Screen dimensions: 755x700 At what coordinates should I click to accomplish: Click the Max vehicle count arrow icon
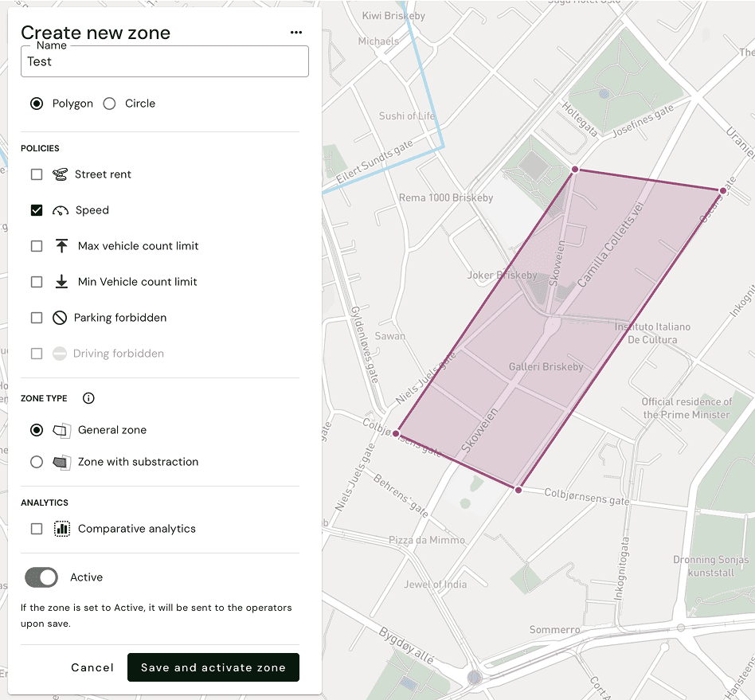point(61,246)
